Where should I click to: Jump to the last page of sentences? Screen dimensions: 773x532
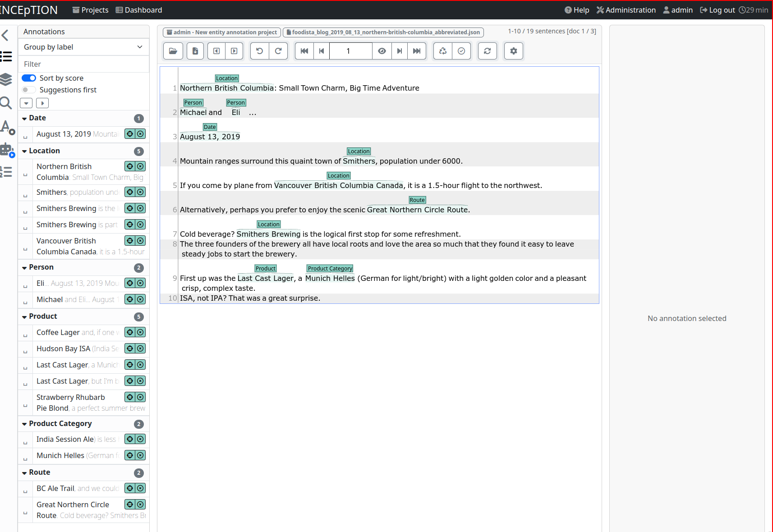click(x=417, y=51)
